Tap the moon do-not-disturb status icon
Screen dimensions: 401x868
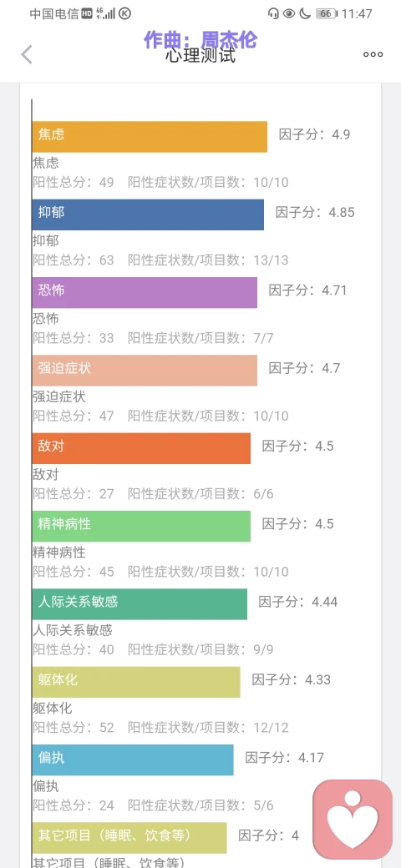[305, 14]
